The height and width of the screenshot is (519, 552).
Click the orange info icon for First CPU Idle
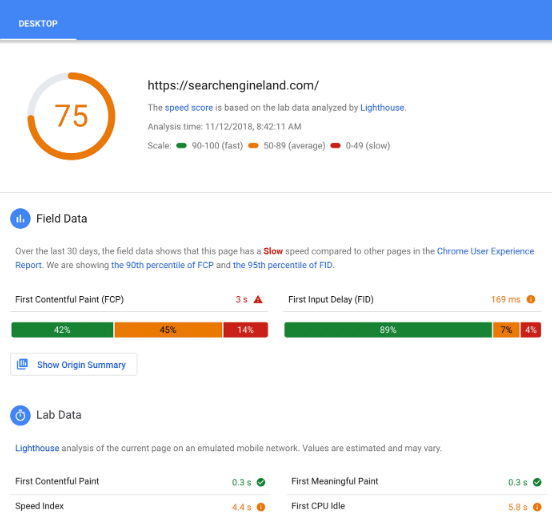pyautogui.click(x=537, y=507)
